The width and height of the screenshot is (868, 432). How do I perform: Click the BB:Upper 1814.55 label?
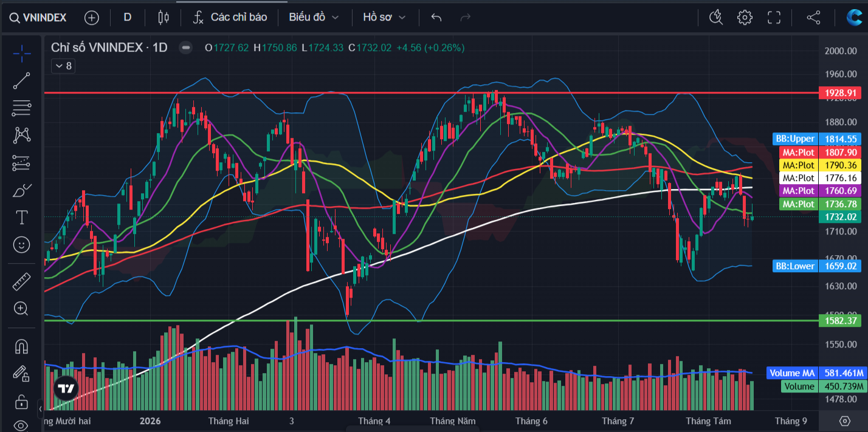(x=817, y=139)
